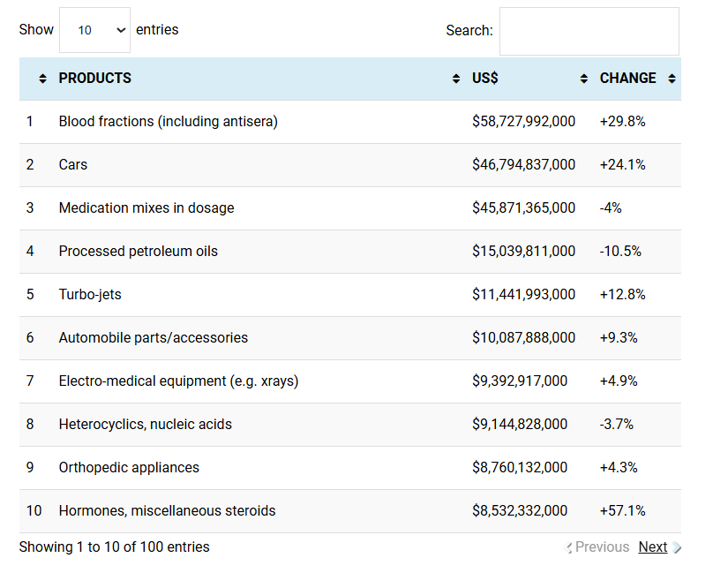Click the value $9,392,917,000
This screenshot has height=588, width=728.
[520, 381]
